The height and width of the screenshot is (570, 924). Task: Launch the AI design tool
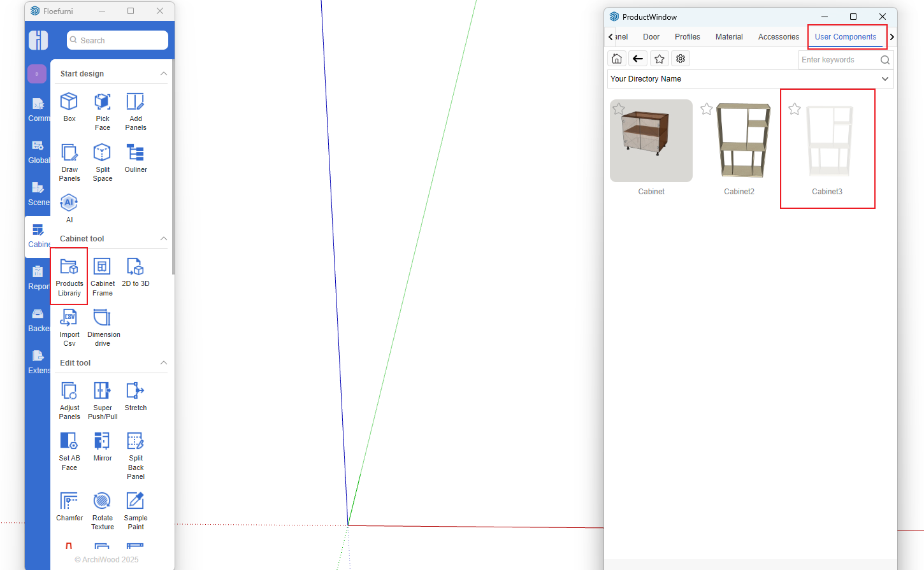click(x=69, y=208)
